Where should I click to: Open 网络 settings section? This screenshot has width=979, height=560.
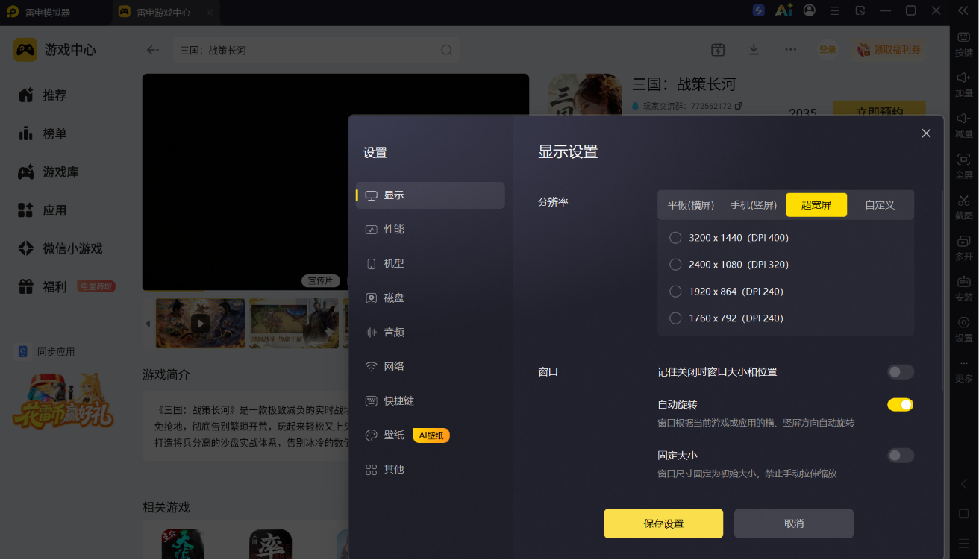430,367
